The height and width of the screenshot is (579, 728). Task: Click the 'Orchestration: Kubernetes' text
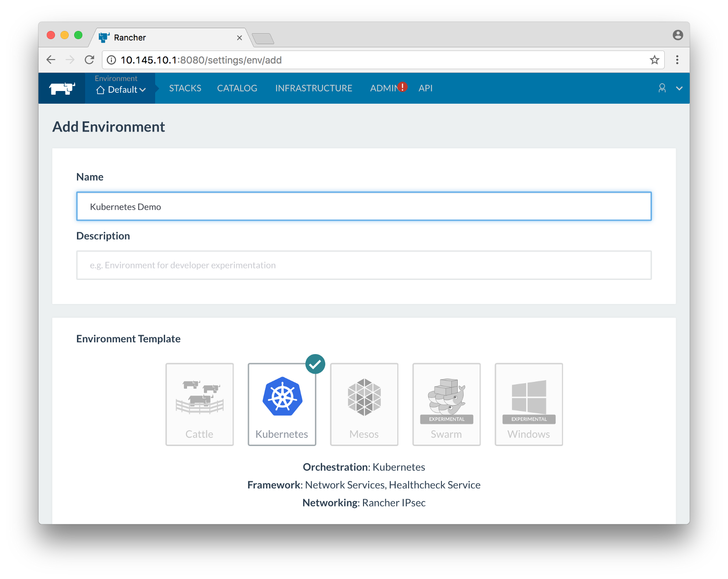click(x=364, y=467)
